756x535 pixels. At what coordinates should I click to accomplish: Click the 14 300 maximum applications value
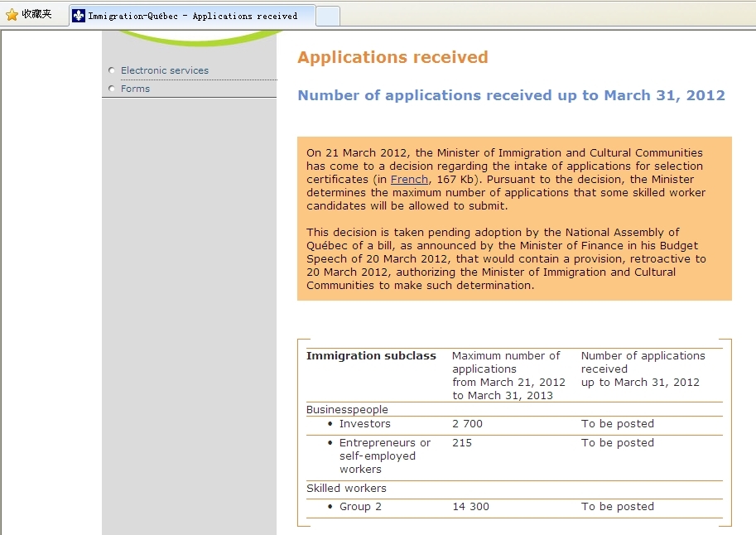[470, 507]
